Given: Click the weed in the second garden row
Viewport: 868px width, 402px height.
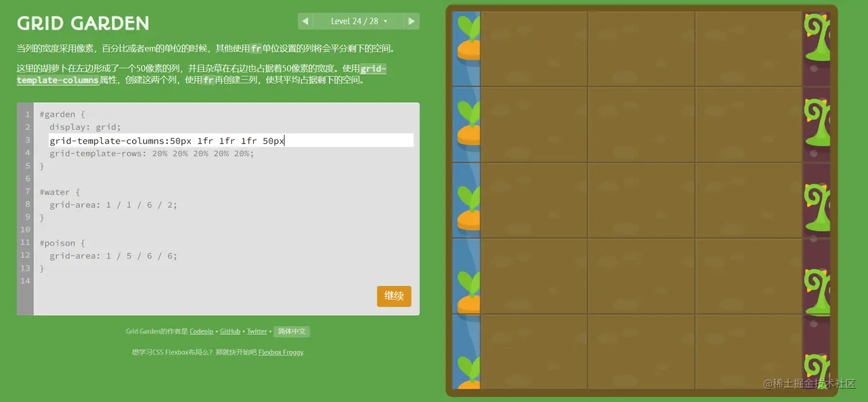Looking at the screenshot, I should (x=817, y=123).
